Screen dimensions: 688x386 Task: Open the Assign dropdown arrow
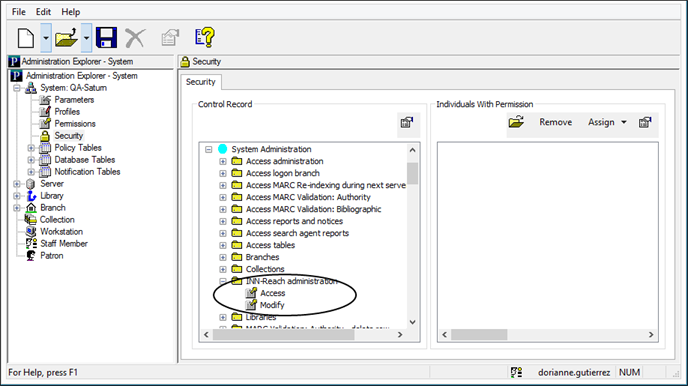point(624,122)
